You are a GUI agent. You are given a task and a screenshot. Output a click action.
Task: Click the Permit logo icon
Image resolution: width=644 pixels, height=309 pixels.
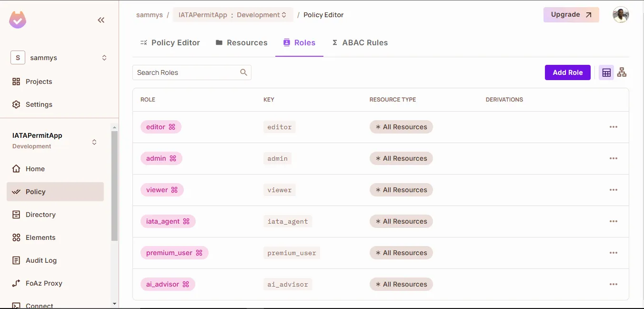click(18, 20)
